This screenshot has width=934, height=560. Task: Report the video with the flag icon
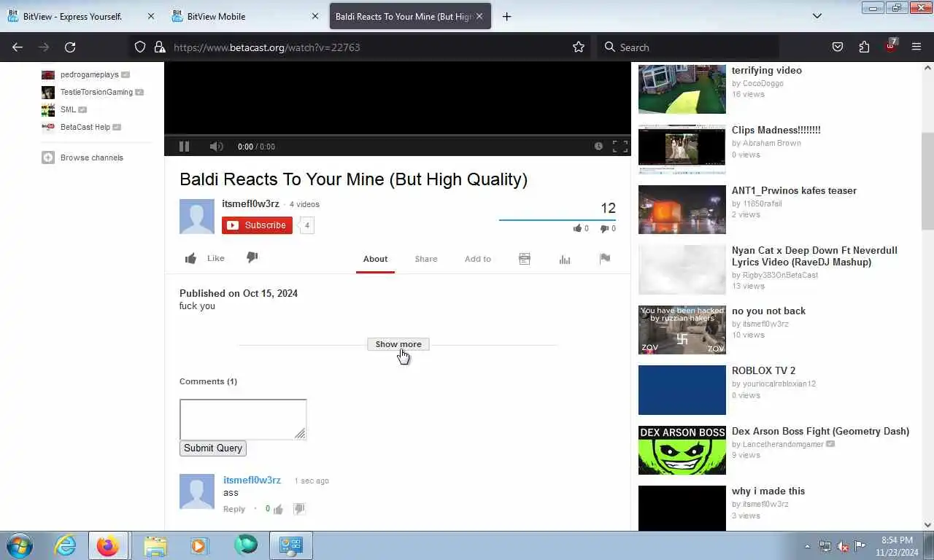pyautogui.click(x=605, y=258)
